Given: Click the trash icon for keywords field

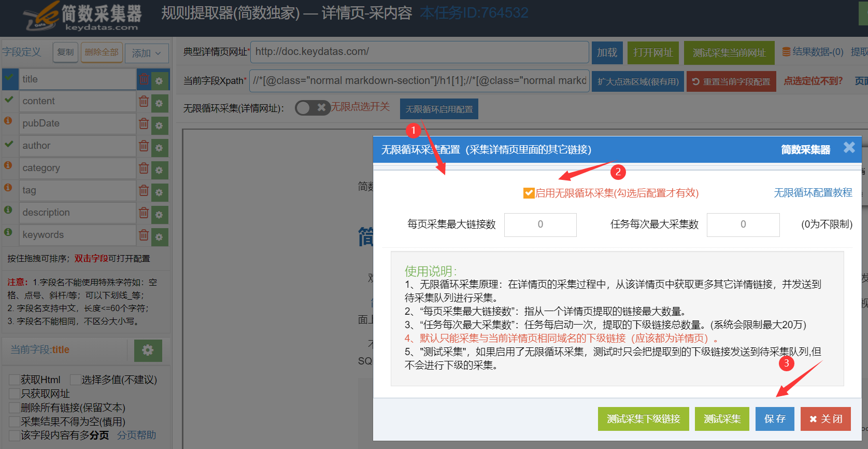Looking at the screenshot, I should click(144, 235).
